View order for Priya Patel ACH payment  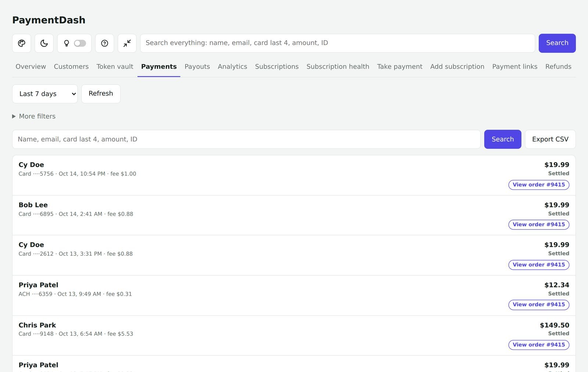(x=539, y=305)
